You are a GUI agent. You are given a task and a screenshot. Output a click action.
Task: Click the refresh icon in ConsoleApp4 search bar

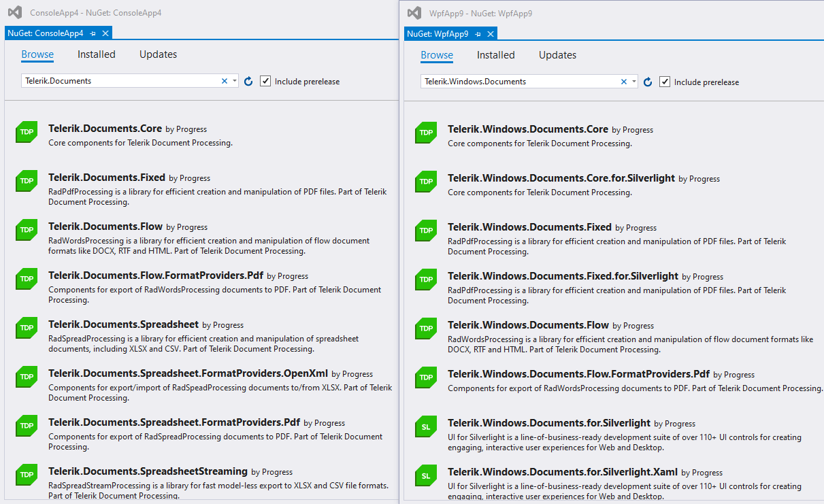[248, 81]
